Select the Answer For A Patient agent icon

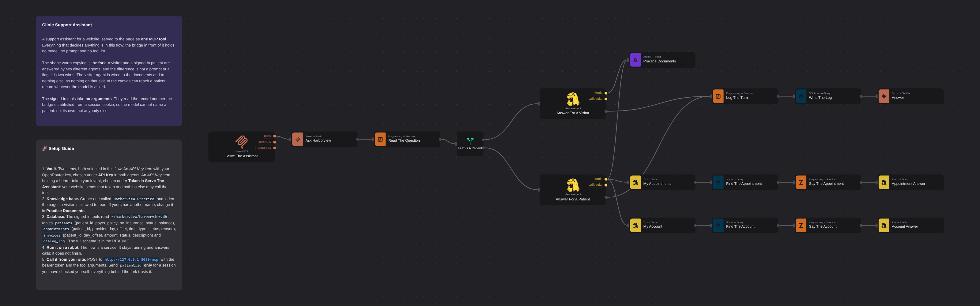tap(573, 185)
